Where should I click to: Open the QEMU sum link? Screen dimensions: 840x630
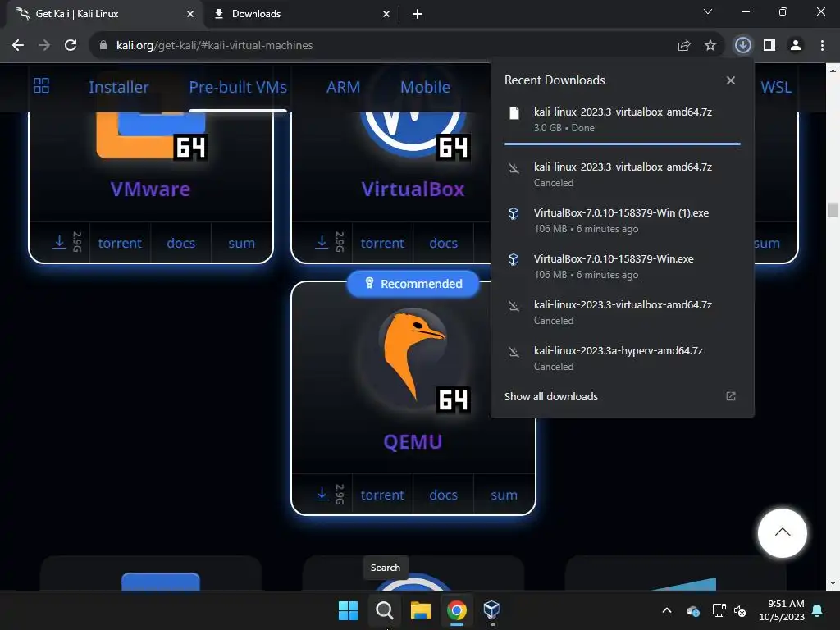point(504,495)
